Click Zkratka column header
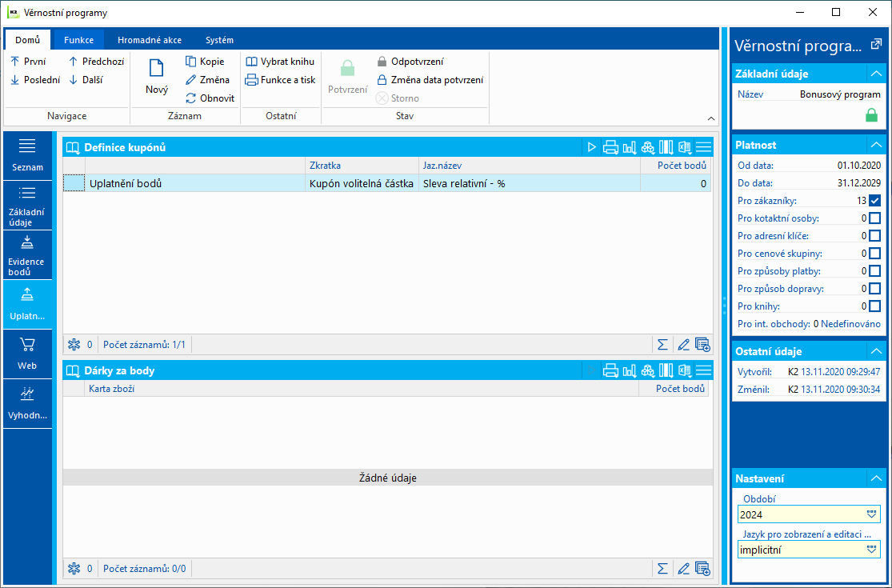This screenshot has width=892, height=588. [x=362, y=166]
